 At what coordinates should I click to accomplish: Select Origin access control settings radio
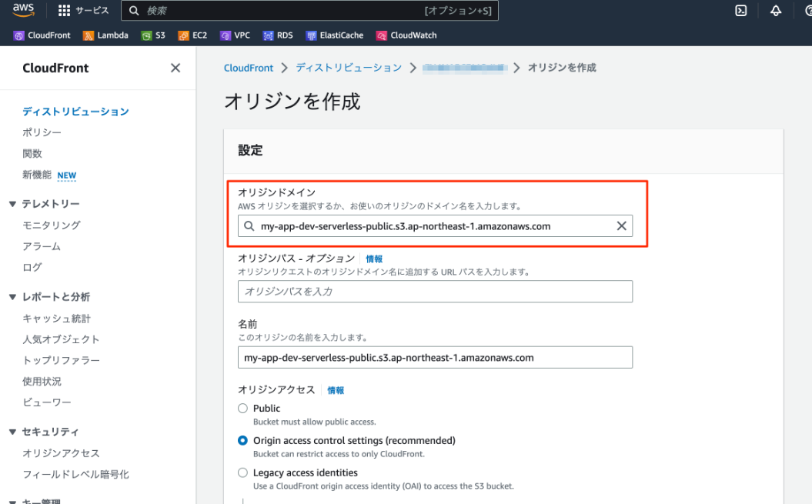pyautogui.click(x=242, y=440)
